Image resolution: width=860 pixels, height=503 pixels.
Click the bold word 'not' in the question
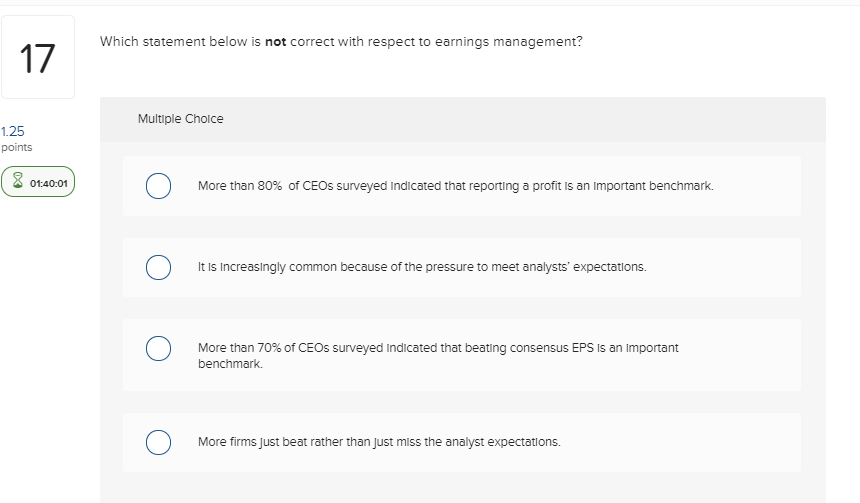tap(275, 43)
